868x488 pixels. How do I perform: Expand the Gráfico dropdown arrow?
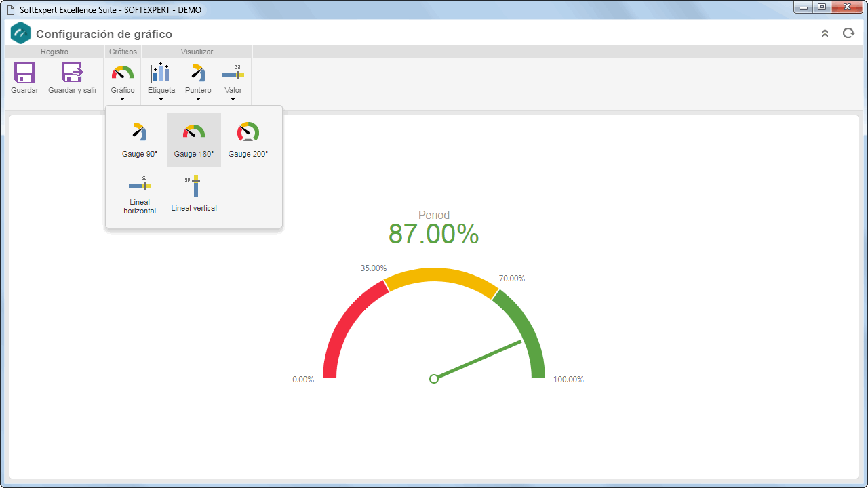(x=123, y=100)
